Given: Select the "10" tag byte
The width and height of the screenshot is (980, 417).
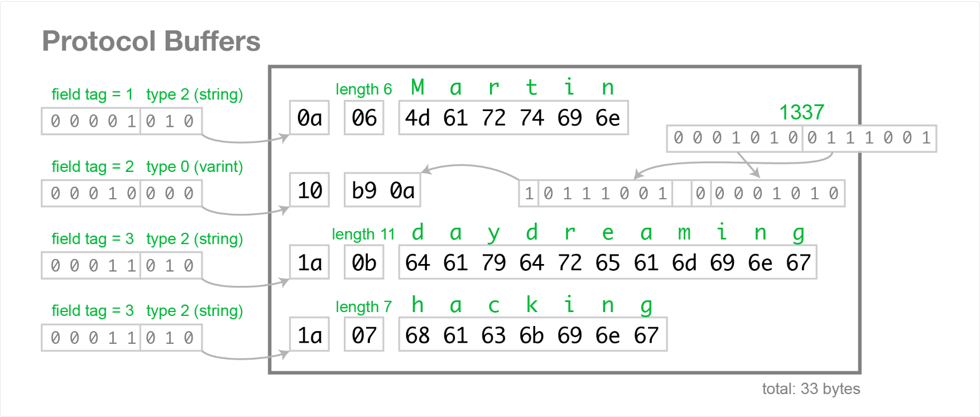Looking at the screenshot, I should [x=309, y=190].
